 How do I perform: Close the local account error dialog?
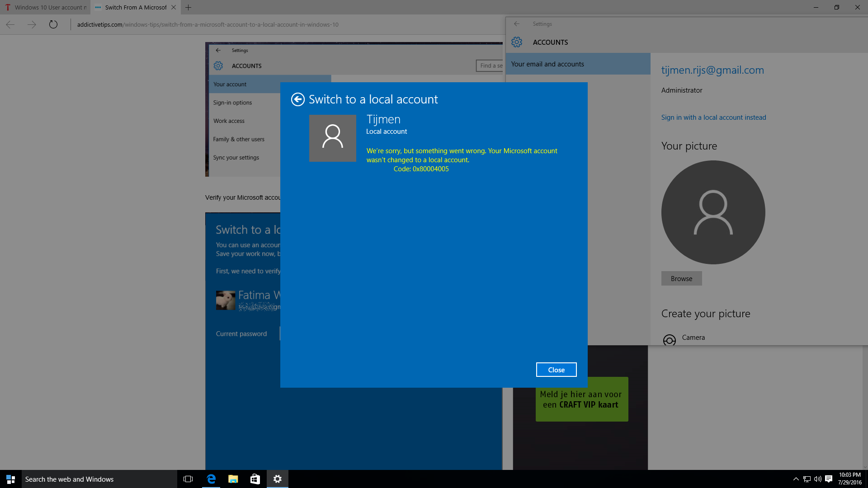[x=556, y=370]
